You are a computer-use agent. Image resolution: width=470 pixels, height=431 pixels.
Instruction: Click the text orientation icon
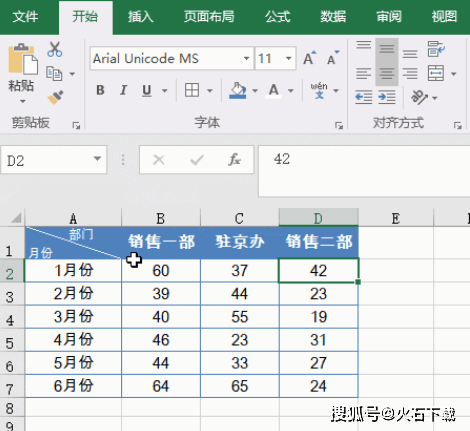point(420,97)
